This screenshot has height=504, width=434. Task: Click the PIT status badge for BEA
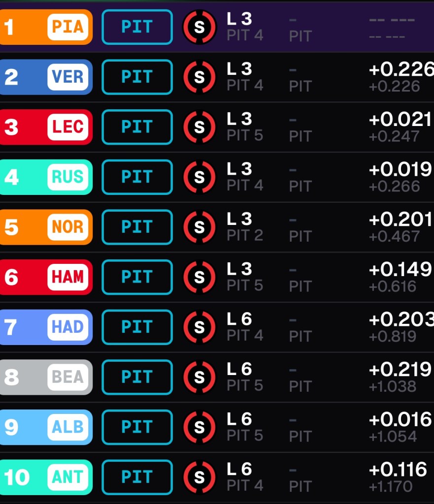tap(137, 377)
